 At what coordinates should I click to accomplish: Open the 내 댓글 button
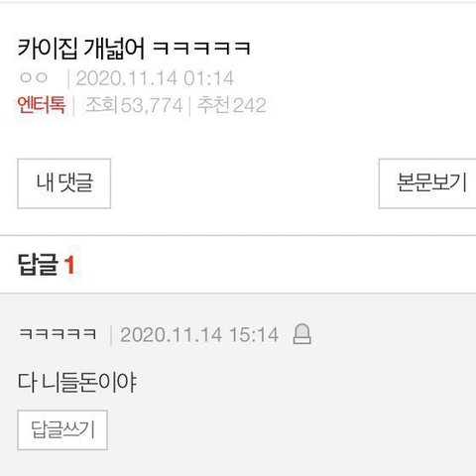(64, 183)
